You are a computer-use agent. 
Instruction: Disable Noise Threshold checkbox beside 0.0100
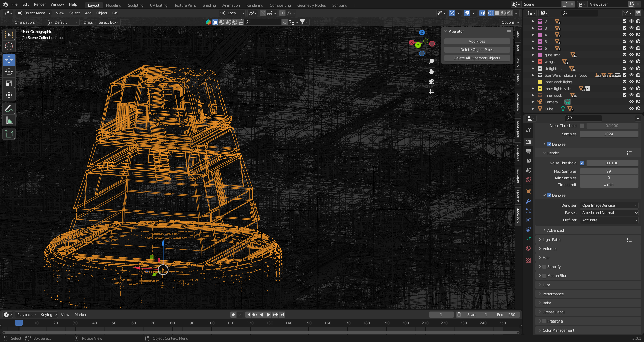click(x=582, y=163)
